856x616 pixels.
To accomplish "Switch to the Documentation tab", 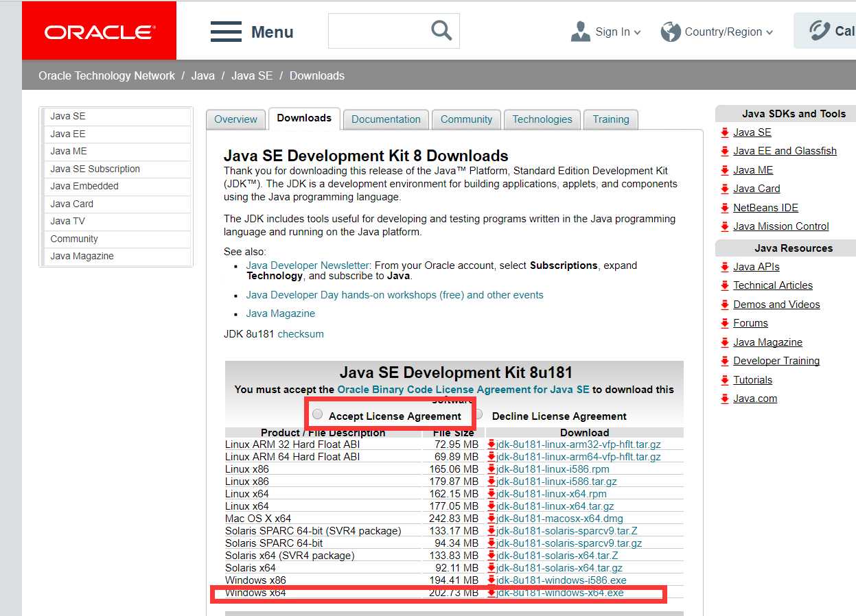I will (x=386, y=119).
